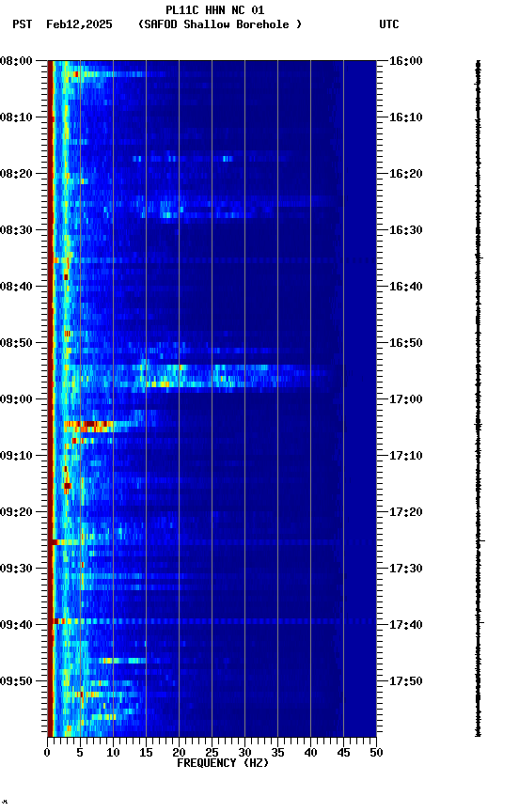Click the 15 Hz frequency axis label
Viewport: 519px width, 812px height.
(x=146, y=753)
